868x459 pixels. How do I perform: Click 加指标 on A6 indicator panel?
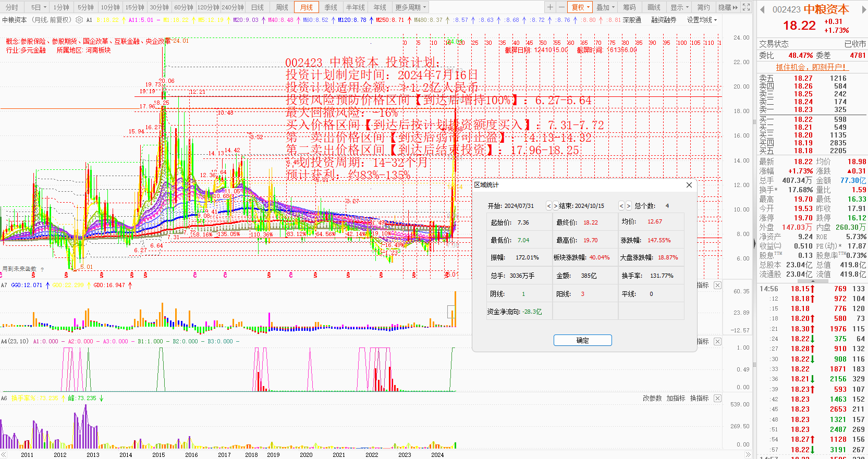pyautogui.click(x=676, y=398)
